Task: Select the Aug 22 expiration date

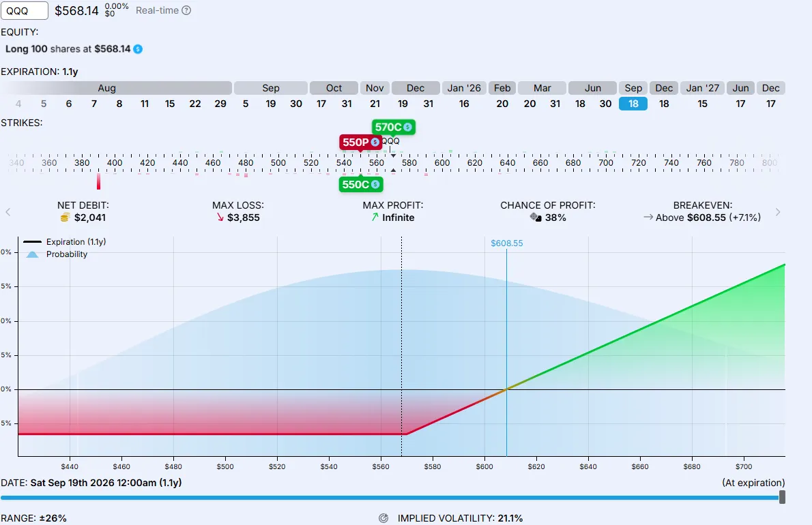Action: coord(194,104)
